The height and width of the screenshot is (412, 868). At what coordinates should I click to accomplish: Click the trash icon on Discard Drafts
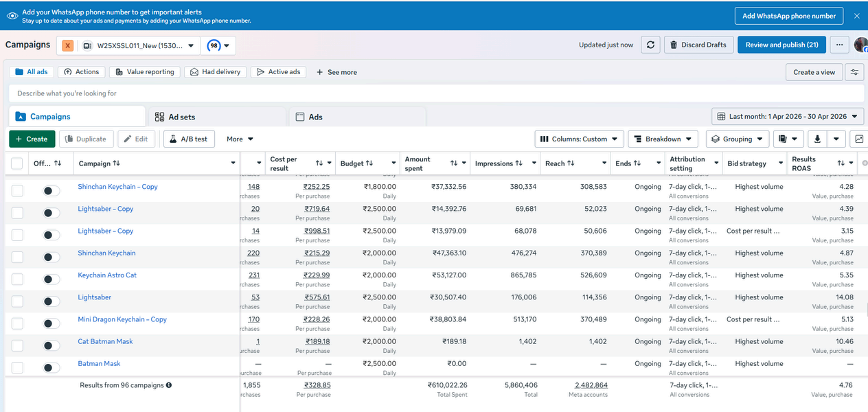[x=674, y=45]
